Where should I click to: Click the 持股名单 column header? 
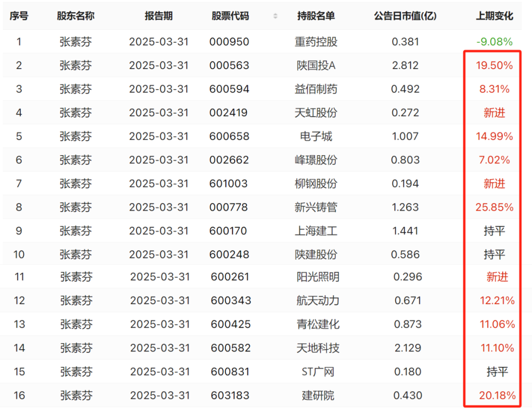316,16
